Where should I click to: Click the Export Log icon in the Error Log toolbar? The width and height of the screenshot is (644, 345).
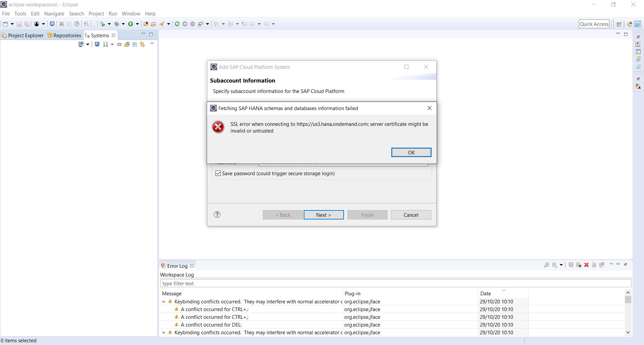(x=547, y=265)
